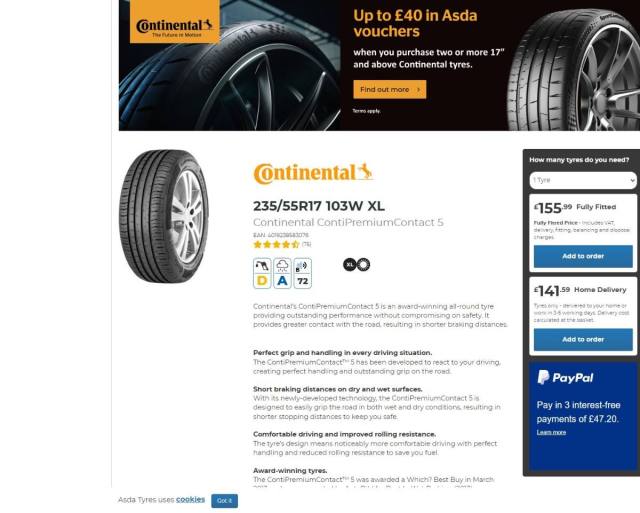Click the orange Continental brand logo
Image resolution: width=640 pixels, height=513 pixels.
click(313, 173)
